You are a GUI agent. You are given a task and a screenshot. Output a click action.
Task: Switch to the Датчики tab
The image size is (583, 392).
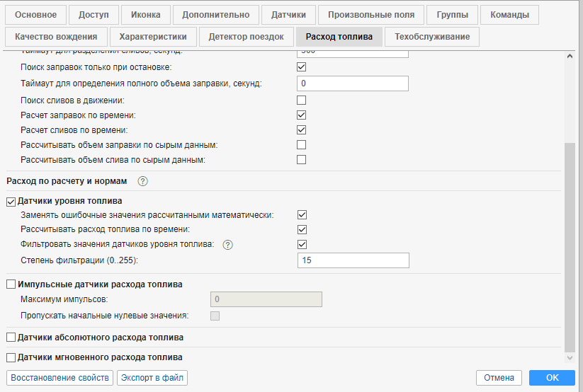[287, 14]
